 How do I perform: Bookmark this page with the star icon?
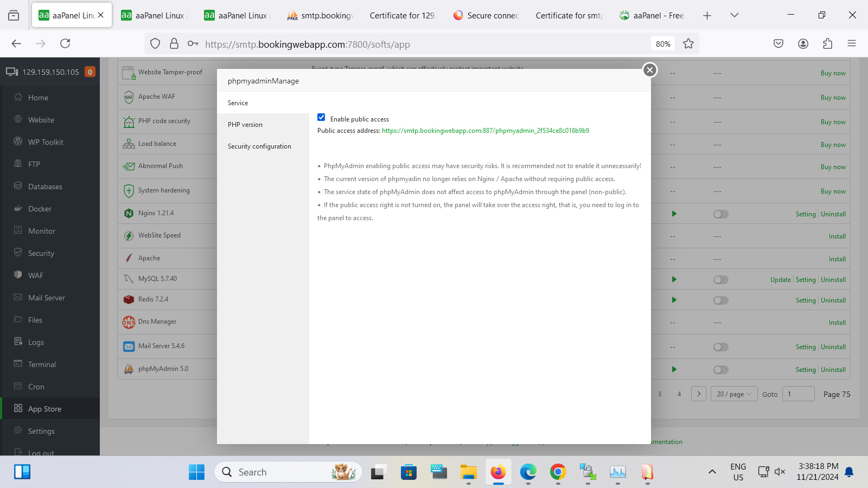pyautogui.click(x=688, y=44)
